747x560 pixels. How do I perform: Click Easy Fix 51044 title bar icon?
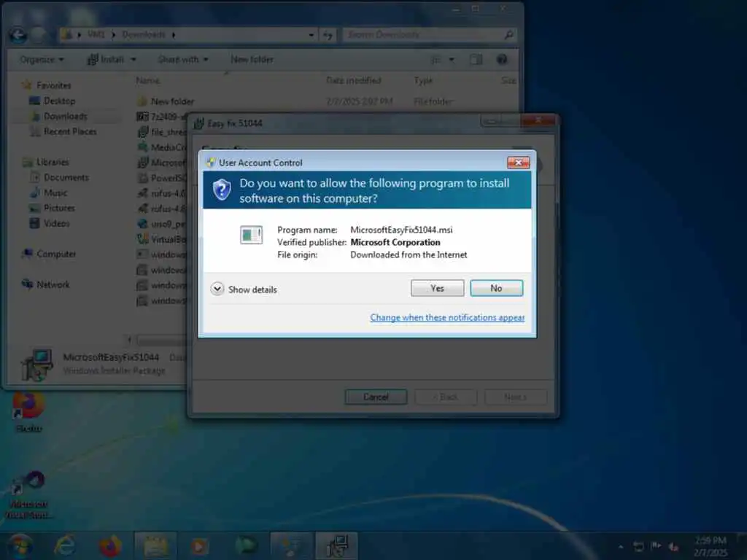pyautogui.click(x=198, y=124)
